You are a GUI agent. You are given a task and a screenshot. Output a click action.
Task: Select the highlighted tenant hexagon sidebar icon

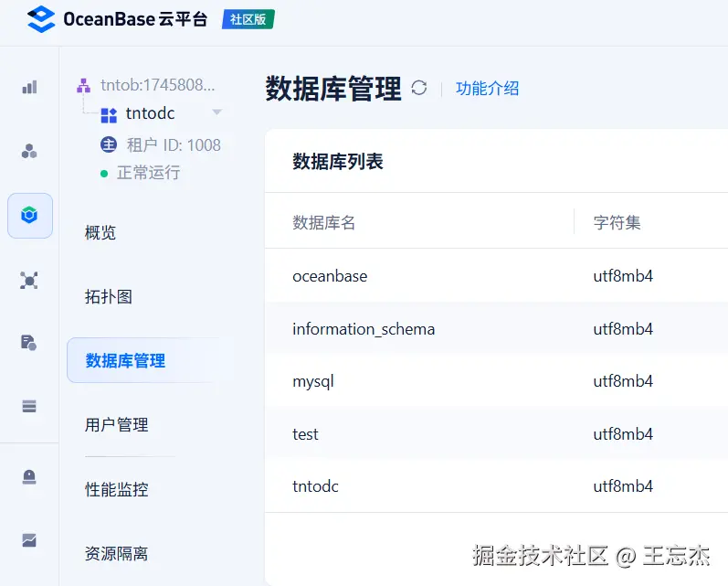(x=29, y=215)
